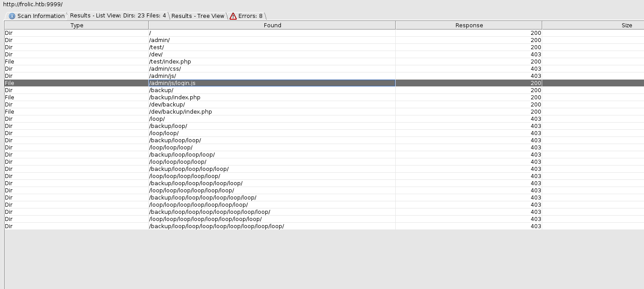
Task: Click the /backup/index.php entry
Action: tap(175, 98)
